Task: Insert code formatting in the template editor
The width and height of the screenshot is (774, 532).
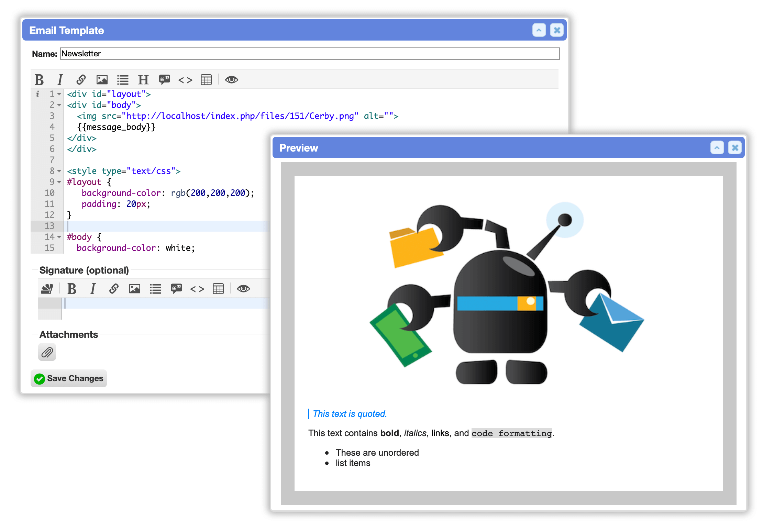Action: tap(185, 80)
